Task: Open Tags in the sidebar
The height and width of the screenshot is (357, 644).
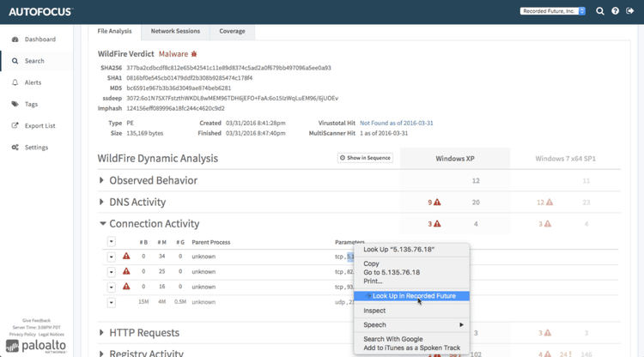Action: point(31,104)
